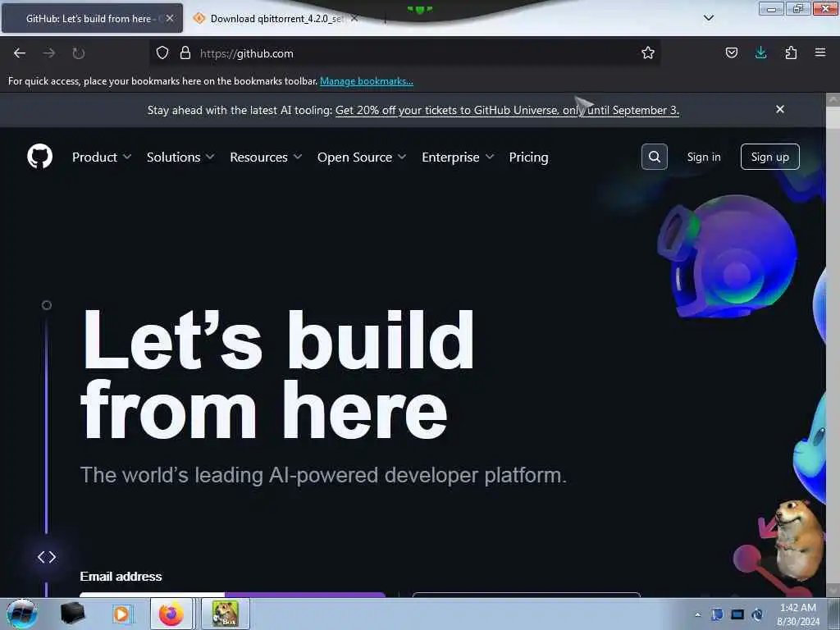Click the GitHub Octocat logo
The image size is (840, 630).
(x=39, y=157)
